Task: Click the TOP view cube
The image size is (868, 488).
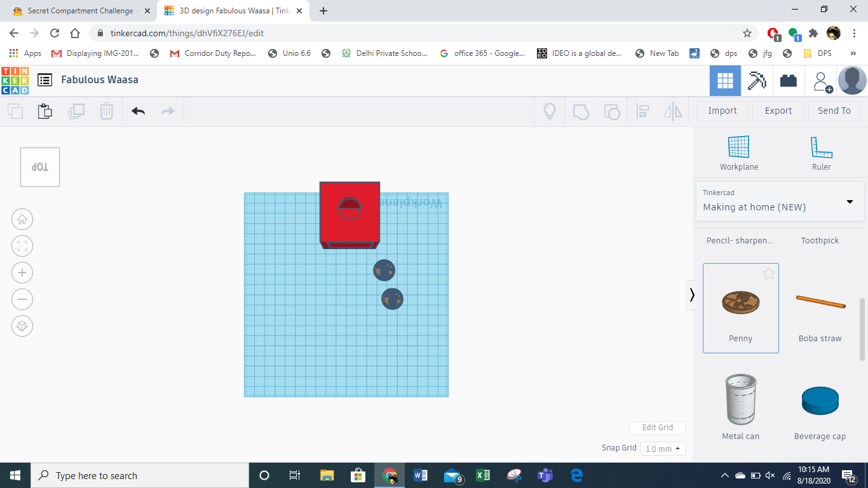Action: [40, 167]
